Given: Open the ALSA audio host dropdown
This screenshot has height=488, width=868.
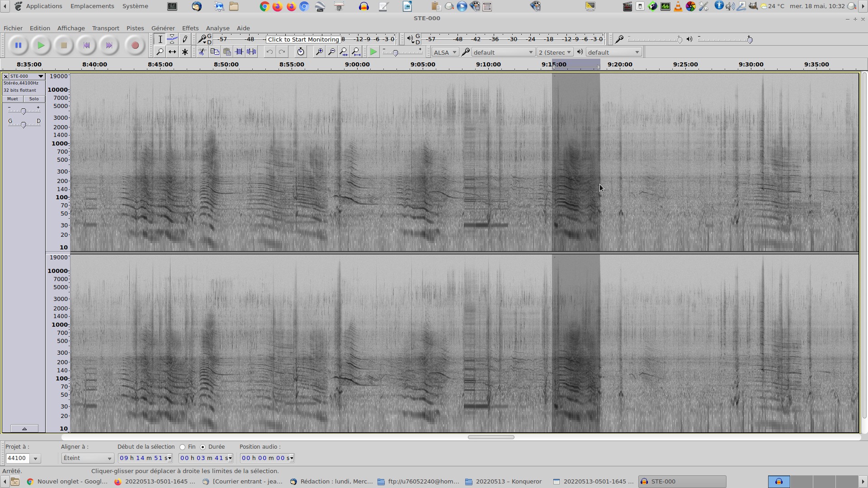Looking at the screenshot, I should [445, 52].
